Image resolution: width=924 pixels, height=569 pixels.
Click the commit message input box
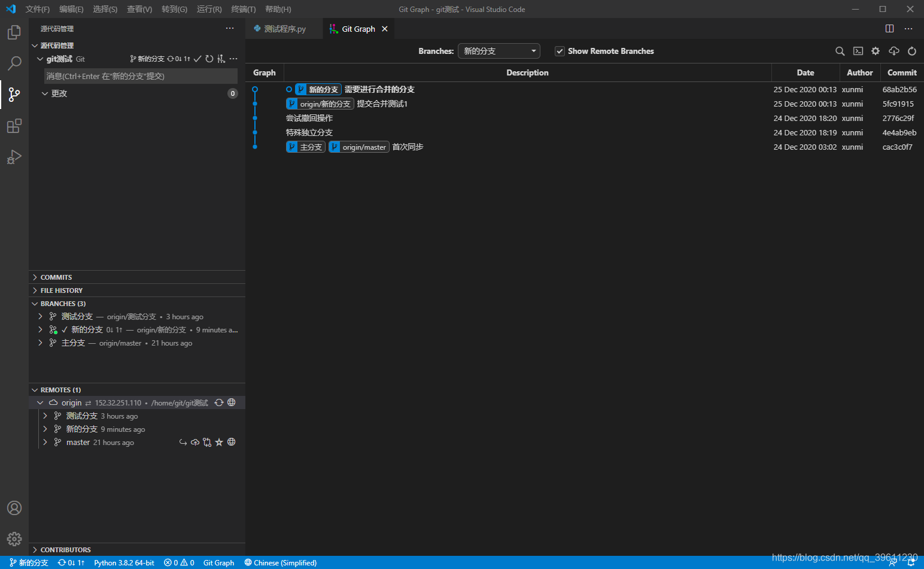click(141, 76)
